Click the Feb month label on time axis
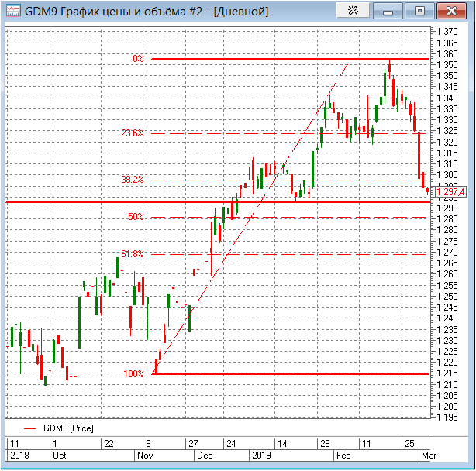 pyautogui.click(x=342, y=456)
